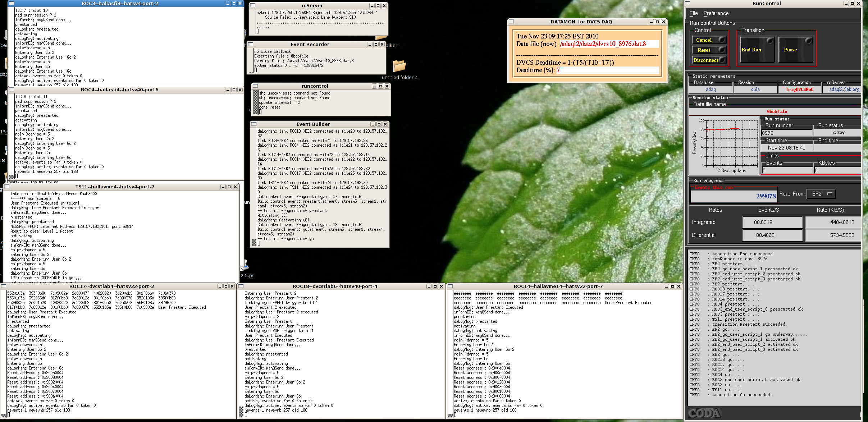Open the TS11 terminal window menu icon
This screenshot has height=422, width=868.
(x=6, y=187)
